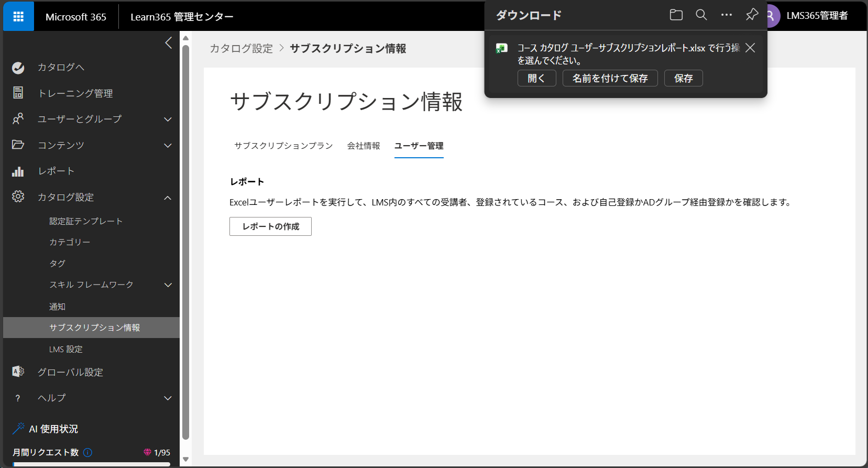
Task: Click the LMS365管理者 user name
Action: [x=817, y=16]
